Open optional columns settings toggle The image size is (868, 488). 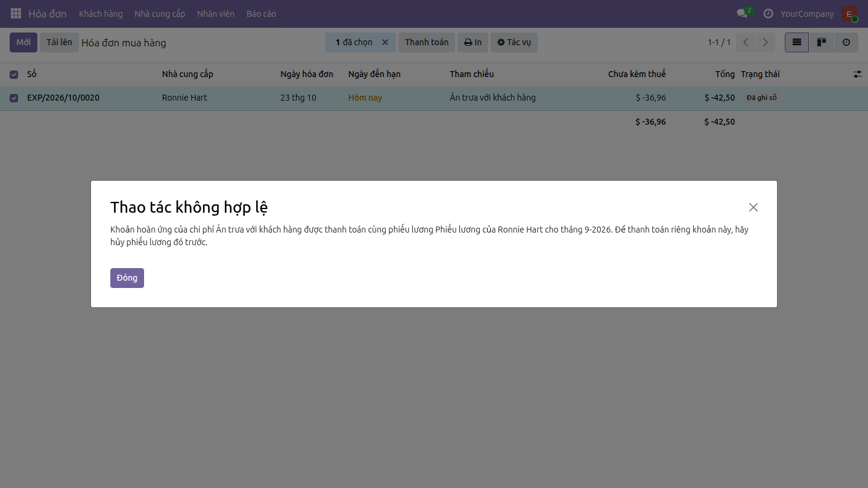tap(857, 74)
